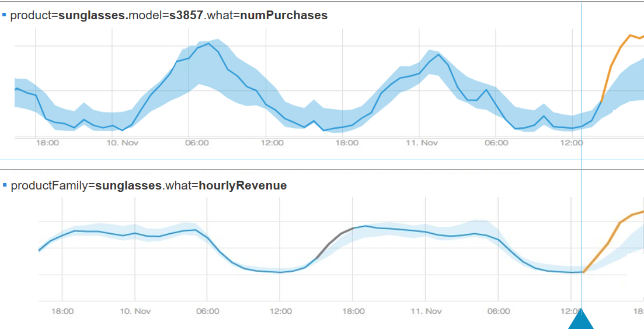This screenshot has height=330, width=644.
Task: Click '12:00' label after 10. Nov, numPurchases chart
Action: (273, 143)
